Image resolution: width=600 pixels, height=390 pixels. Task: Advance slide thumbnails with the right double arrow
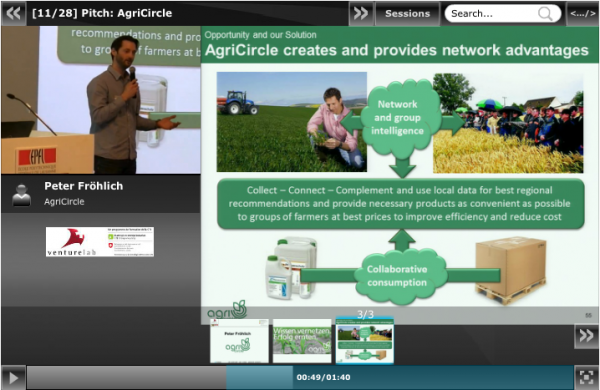tap(586, 336)
